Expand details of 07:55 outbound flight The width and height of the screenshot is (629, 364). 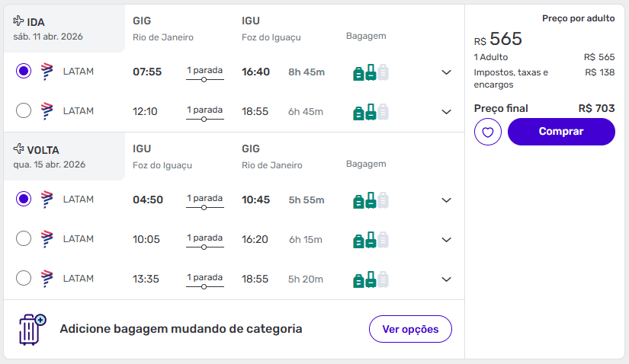tap(447, 72)
